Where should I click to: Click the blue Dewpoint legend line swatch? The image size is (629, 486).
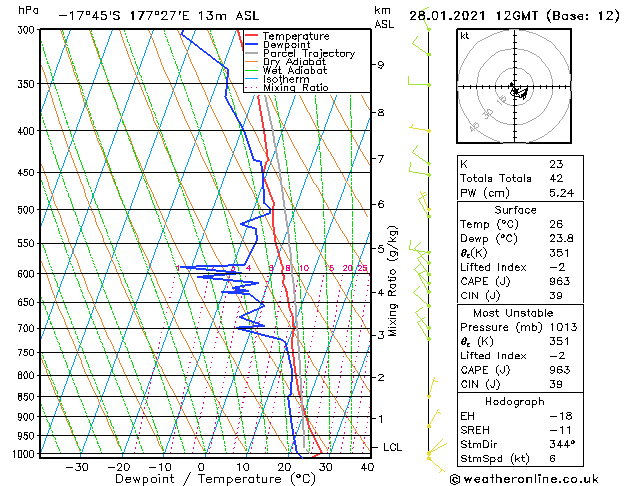click(252, 45)
